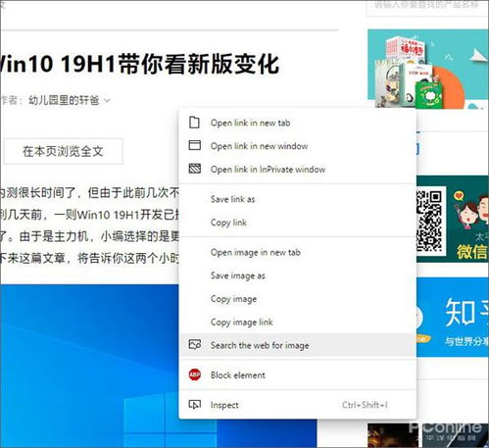
Task: Click the red ABP block element icon
Action: [x=195, y=374]
